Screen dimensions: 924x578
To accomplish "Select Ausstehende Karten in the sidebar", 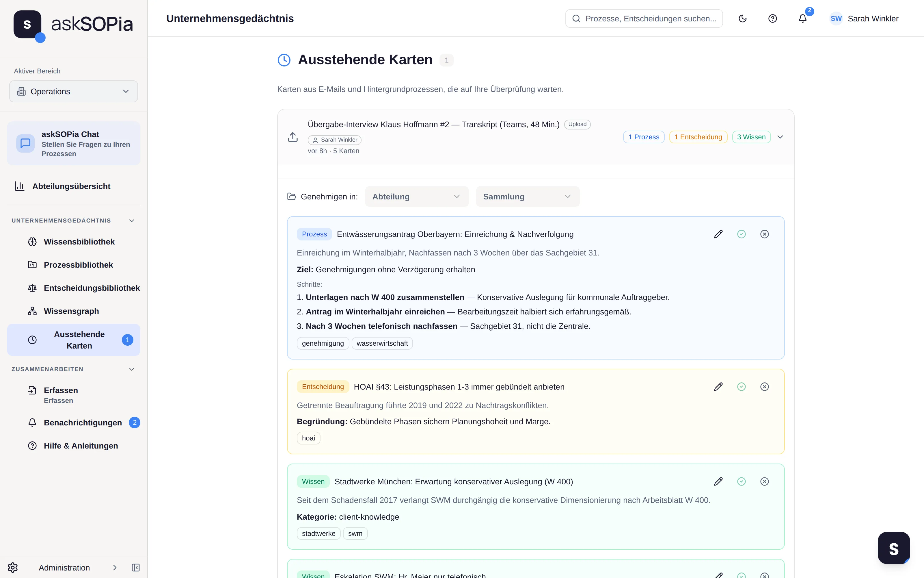I will (73, 340).
